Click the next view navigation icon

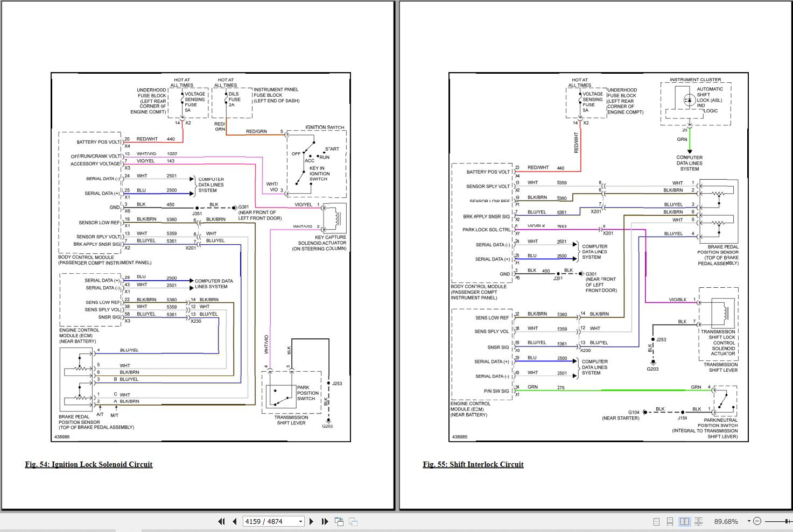[x=353, y=521]
